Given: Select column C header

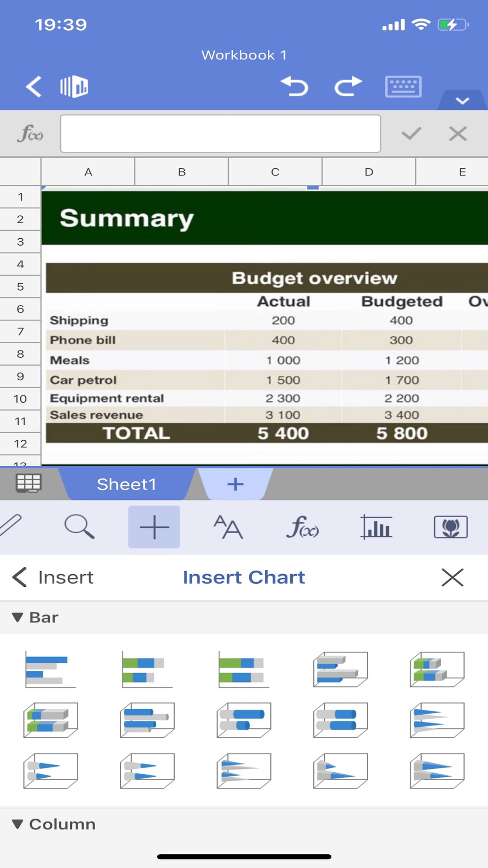Looking at the screenshot, I should (275, 171).
